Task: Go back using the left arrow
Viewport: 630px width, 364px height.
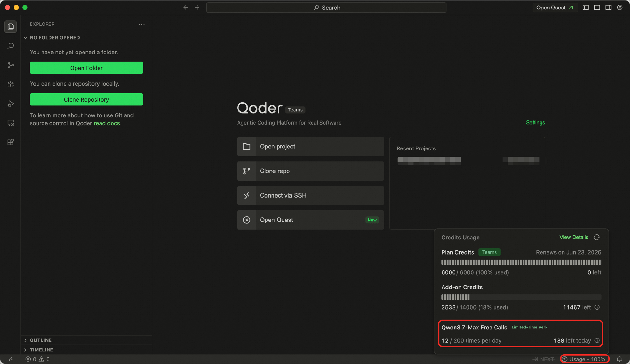Action: pyautogui.click(x=186, y=8)
